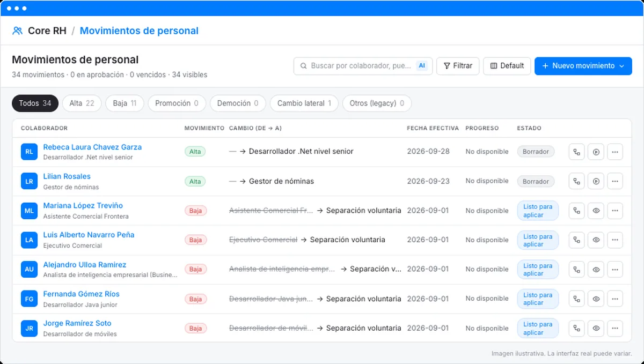Click the play icon in Rebeca Laura's row

click(x=596, y=152)
